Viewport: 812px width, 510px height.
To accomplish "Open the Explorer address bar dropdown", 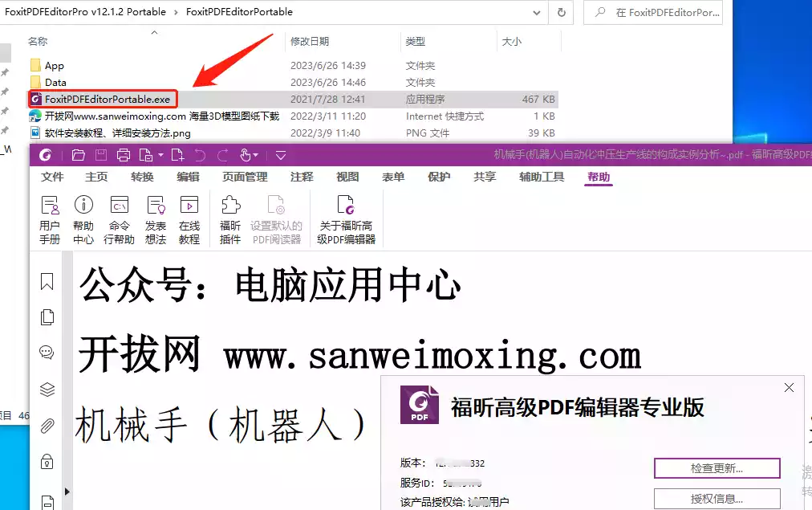I will point(538,12).
